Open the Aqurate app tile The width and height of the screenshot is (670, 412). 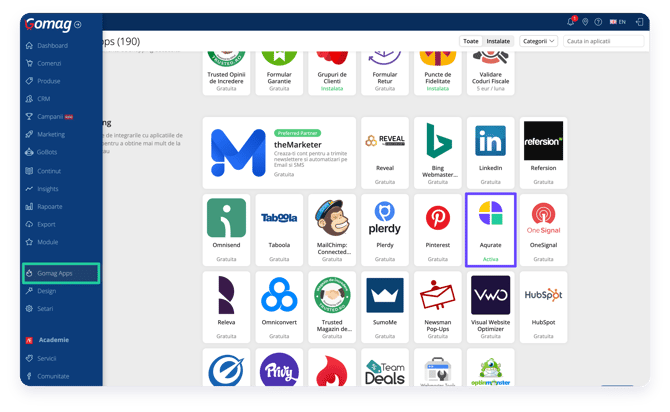491,230
